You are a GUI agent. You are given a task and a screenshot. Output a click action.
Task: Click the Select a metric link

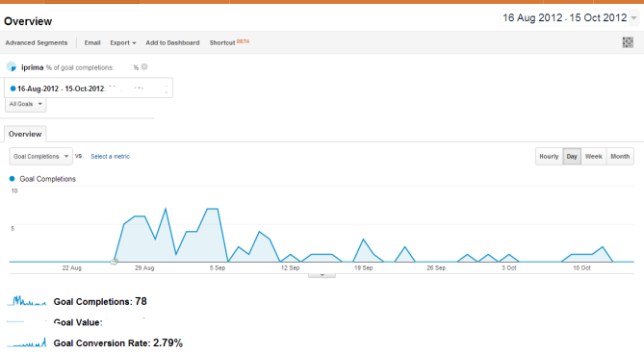point(110,156)
